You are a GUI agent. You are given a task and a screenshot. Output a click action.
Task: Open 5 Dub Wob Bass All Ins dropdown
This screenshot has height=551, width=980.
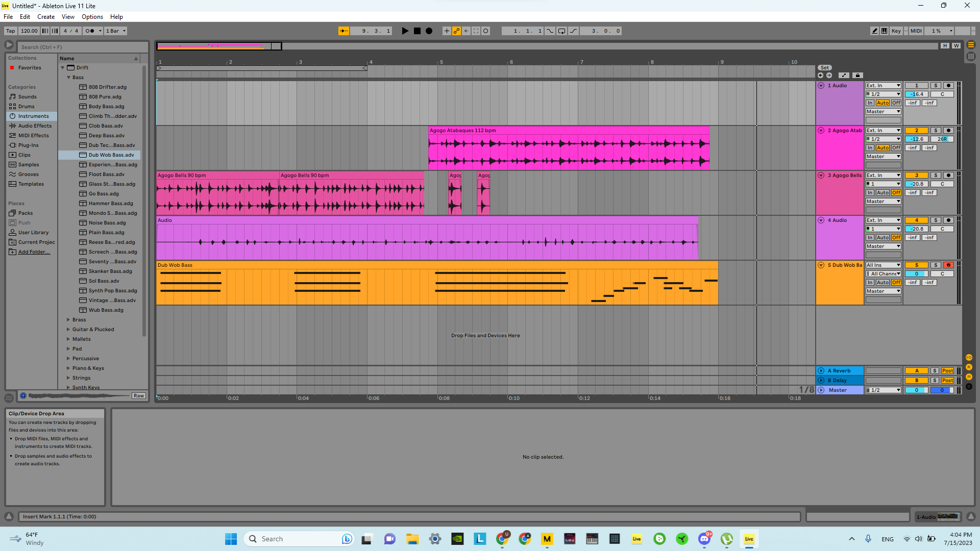(884, 265)
